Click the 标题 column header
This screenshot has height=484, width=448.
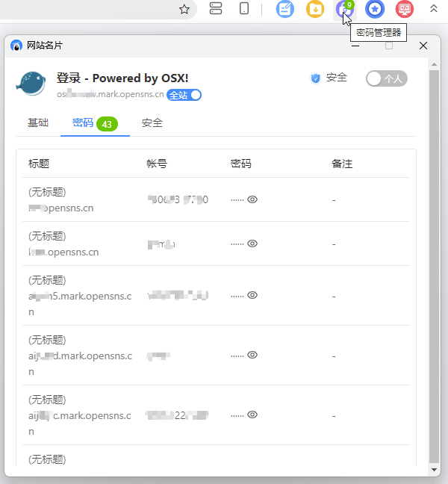[39, 164]
